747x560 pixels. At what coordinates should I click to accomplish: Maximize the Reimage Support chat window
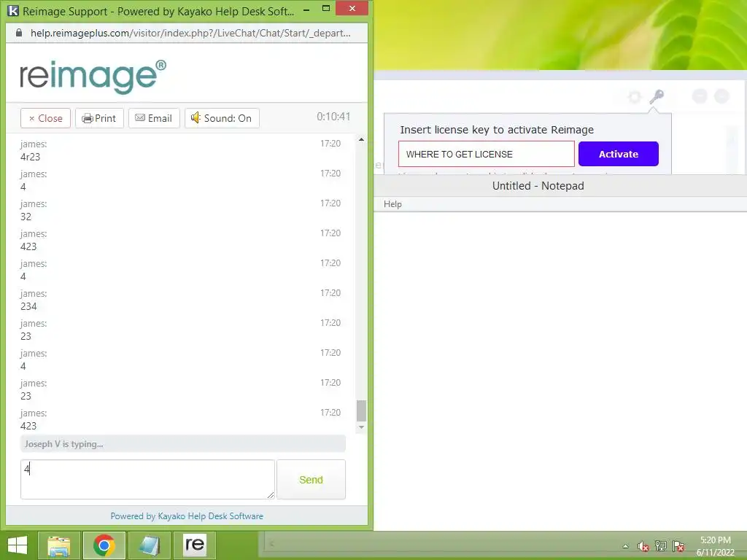click(326, 8)
